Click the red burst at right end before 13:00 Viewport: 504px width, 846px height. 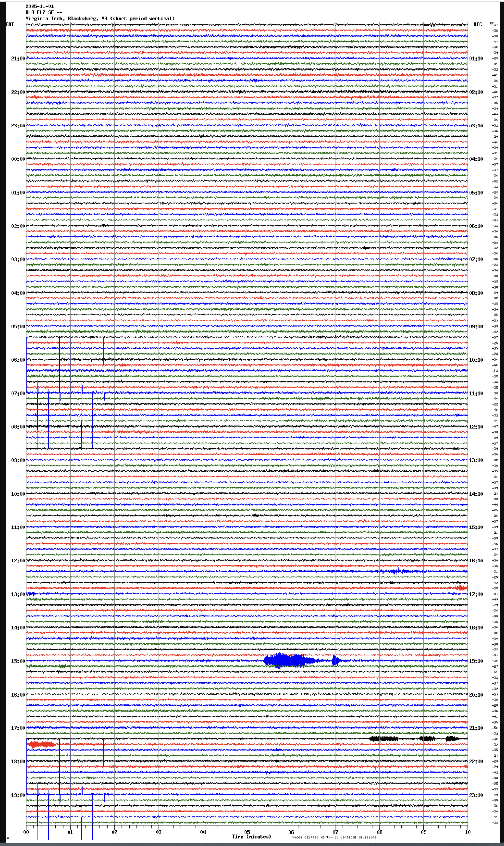(x=461, y=587)
